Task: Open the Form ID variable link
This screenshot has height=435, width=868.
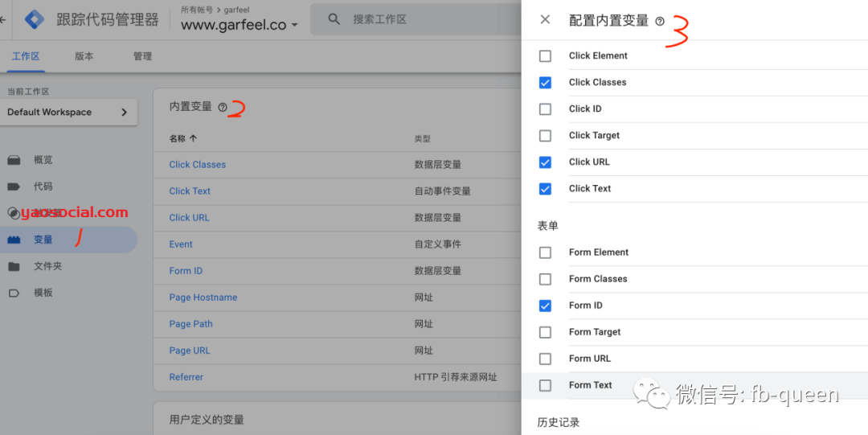Action: tap(186, 271)
